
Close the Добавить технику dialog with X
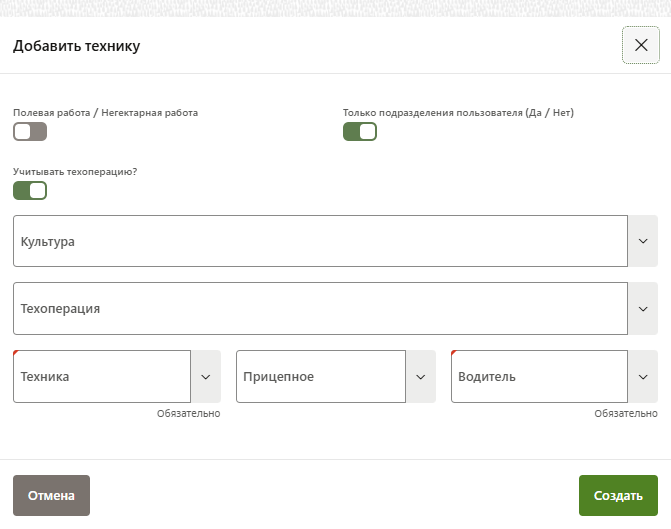[x=641, y=45]
